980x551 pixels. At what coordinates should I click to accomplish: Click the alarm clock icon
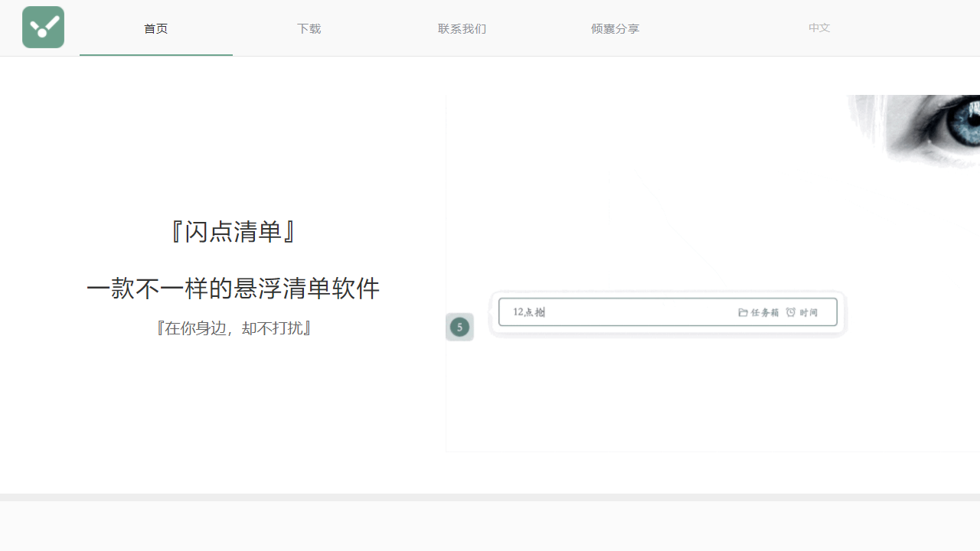(791, 312)
